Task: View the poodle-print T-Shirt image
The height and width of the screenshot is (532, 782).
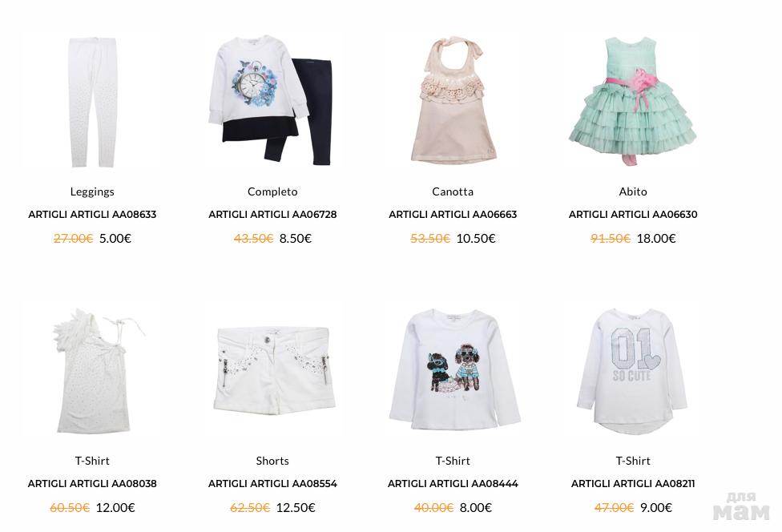Action: pyautogui.click(x=453, y=370)
